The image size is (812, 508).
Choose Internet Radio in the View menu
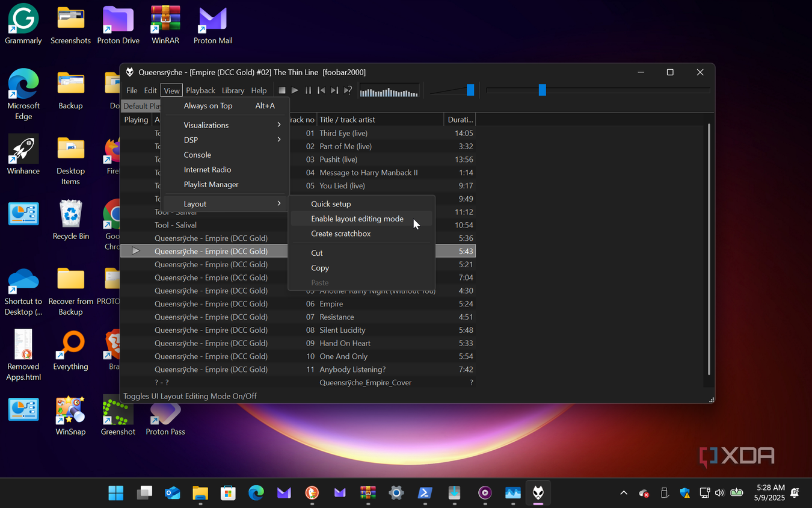point(226,170)
